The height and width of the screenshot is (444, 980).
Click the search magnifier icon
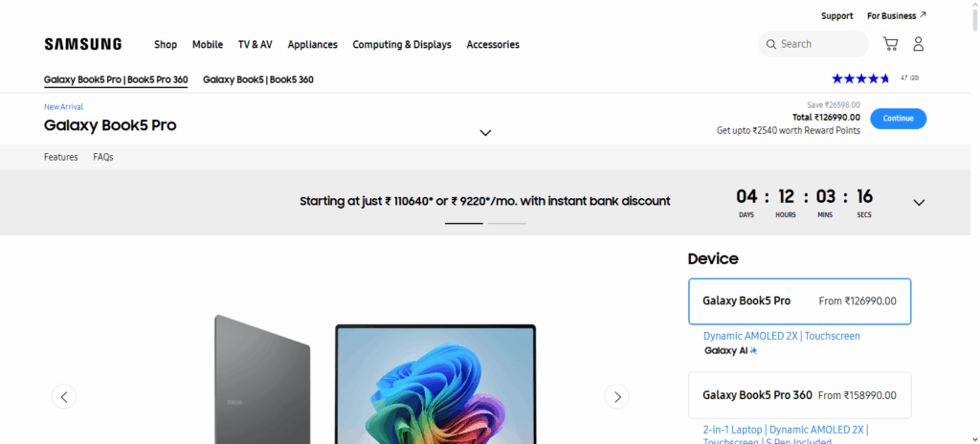point(772,44)
